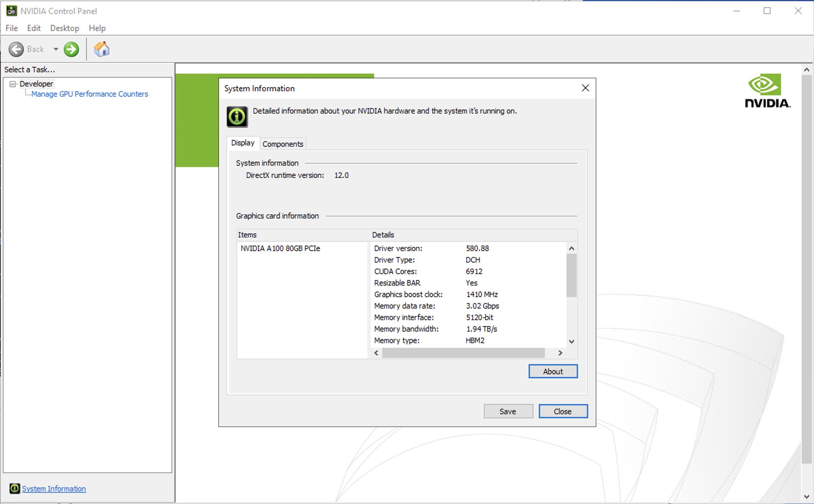Select Manage GPU Performance Counters
The image size is (814, 504).
[89, 94]
